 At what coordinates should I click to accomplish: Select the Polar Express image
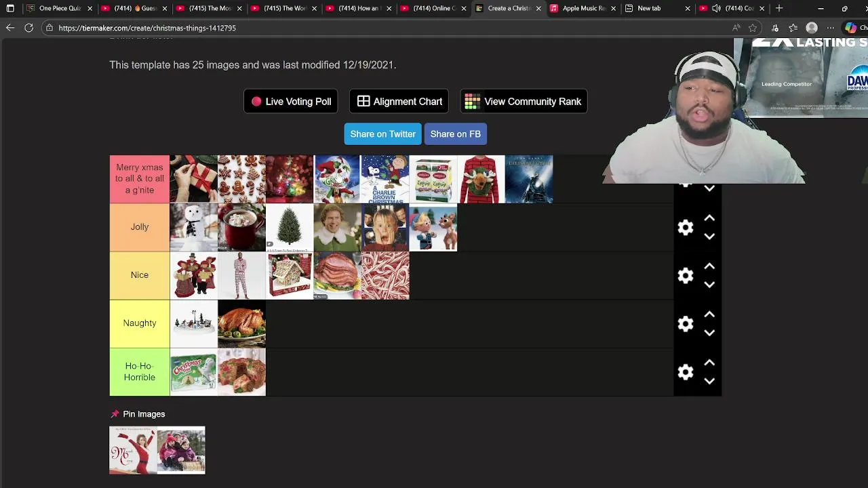(529, 179)
